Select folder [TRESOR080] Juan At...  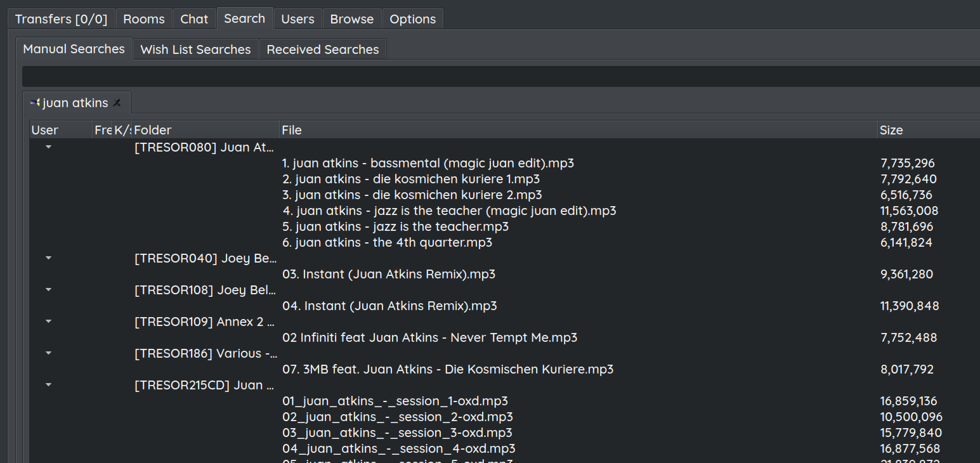tap(206, 147)
